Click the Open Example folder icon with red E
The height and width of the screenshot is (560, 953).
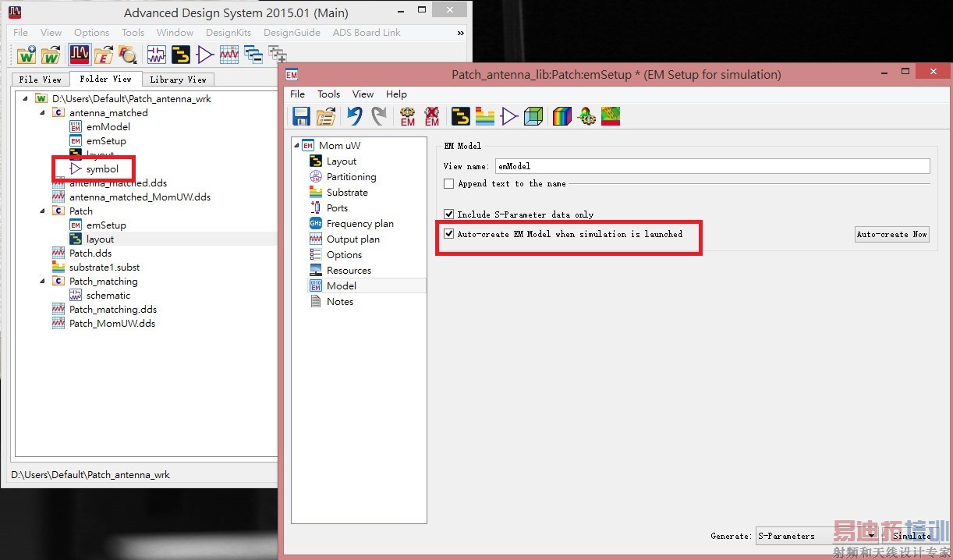[x=103, y=55]
